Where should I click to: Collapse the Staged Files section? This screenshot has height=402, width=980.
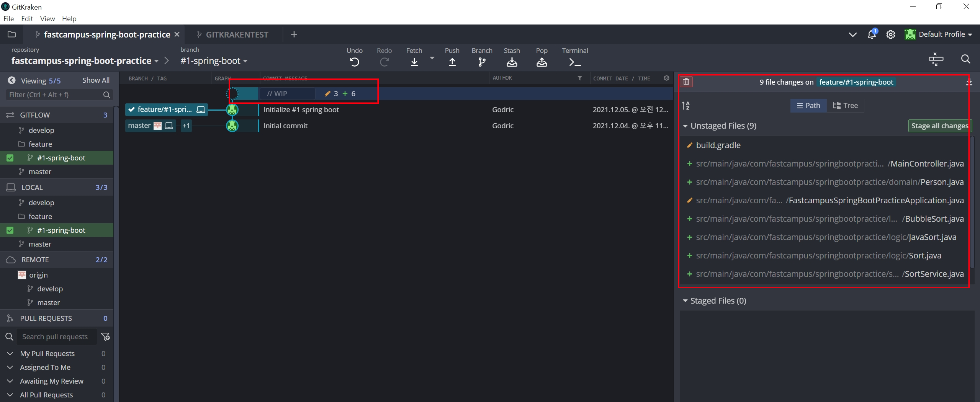click(x=685, y=301)
